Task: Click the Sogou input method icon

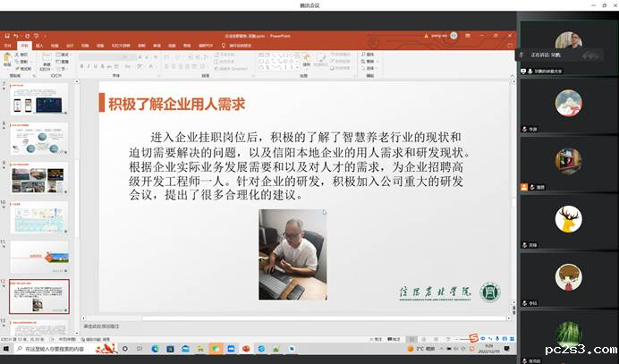Action: 474,339
